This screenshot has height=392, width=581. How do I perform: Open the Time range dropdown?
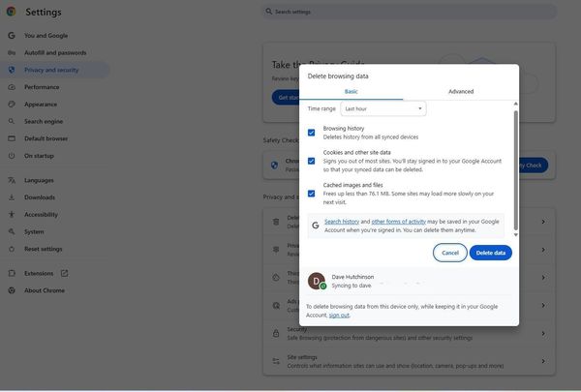coord(383,108)
